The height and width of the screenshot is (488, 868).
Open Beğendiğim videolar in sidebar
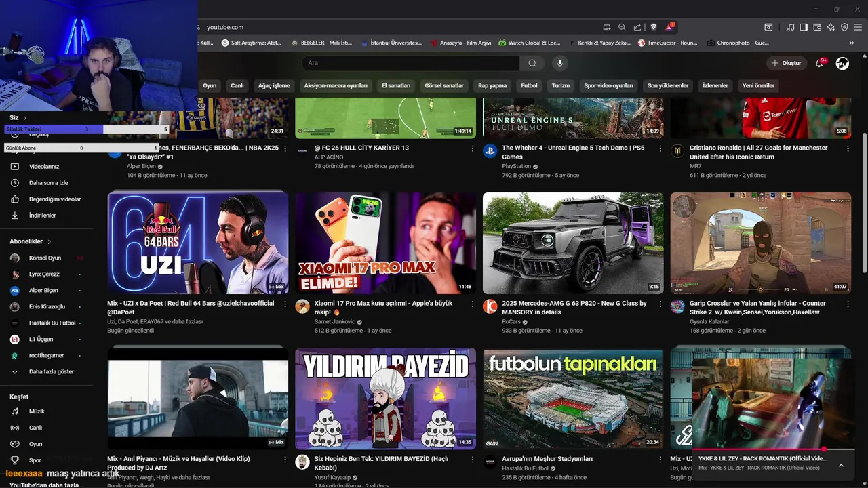(x=54, y=199)
